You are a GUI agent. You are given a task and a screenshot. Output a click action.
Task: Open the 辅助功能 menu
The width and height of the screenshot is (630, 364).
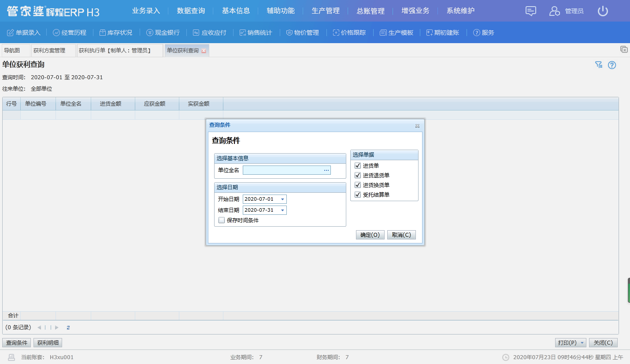pyautogui.click(x=281, y=11)
